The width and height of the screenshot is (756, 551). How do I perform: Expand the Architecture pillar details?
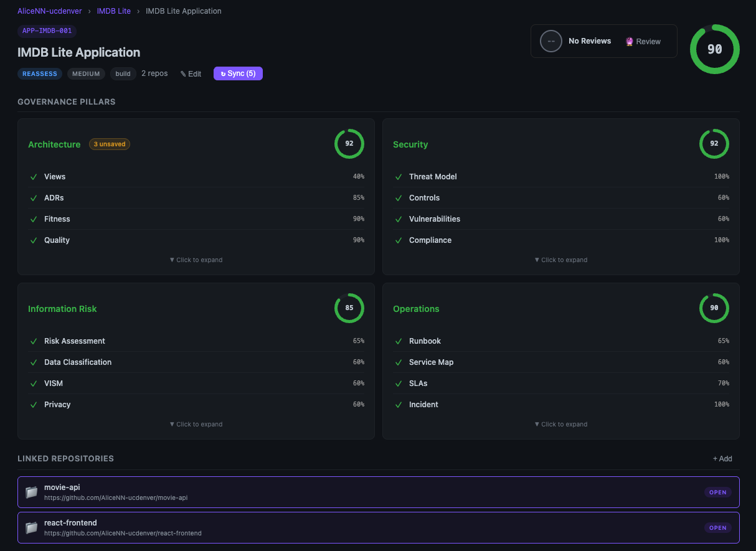click(x=196, y=260)
